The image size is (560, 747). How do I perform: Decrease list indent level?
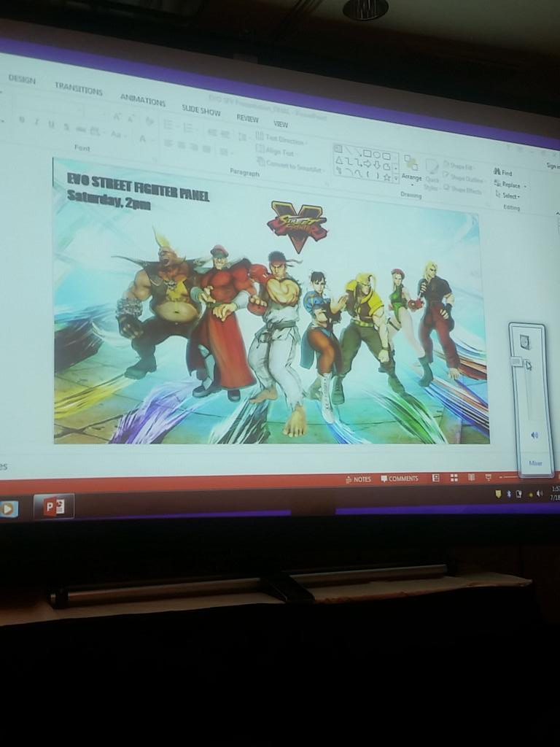211,131
